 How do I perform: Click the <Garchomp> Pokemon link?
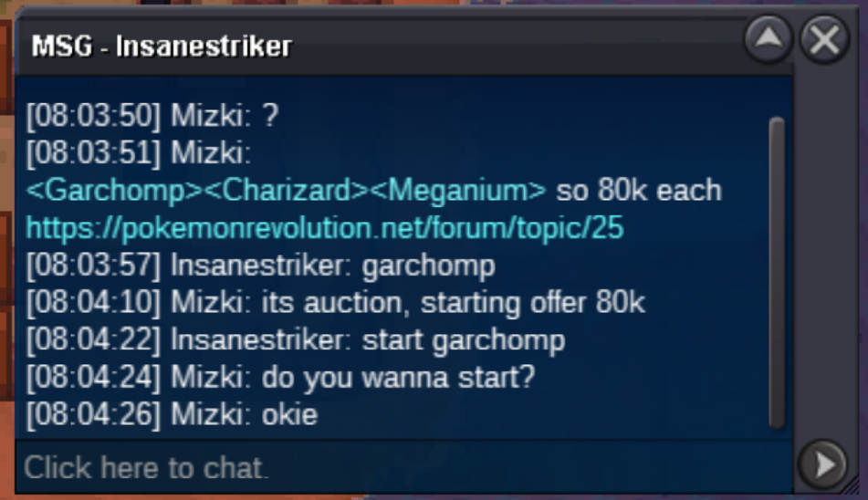115,191
